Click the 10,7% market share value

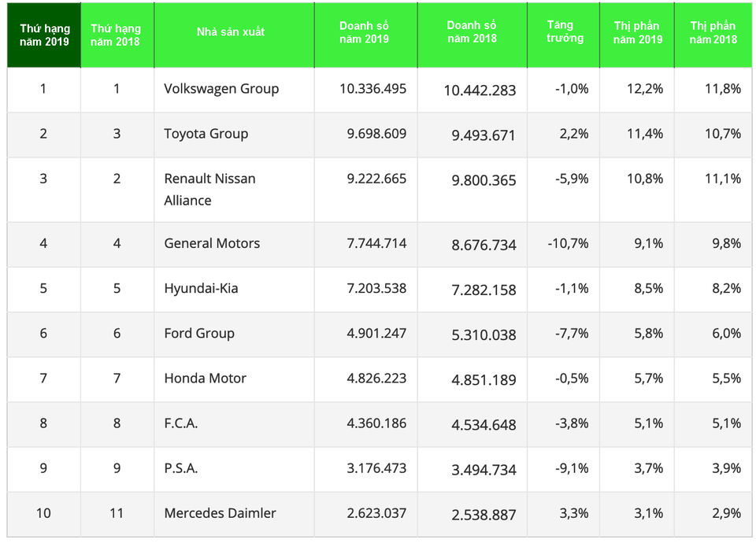(x=723, y=134)
